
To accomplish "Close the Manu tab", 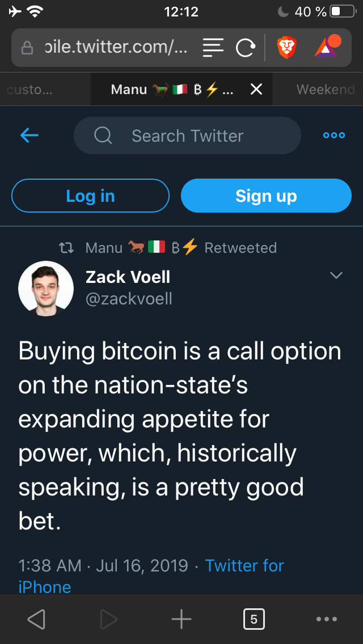I will click(x=256, y=89).
